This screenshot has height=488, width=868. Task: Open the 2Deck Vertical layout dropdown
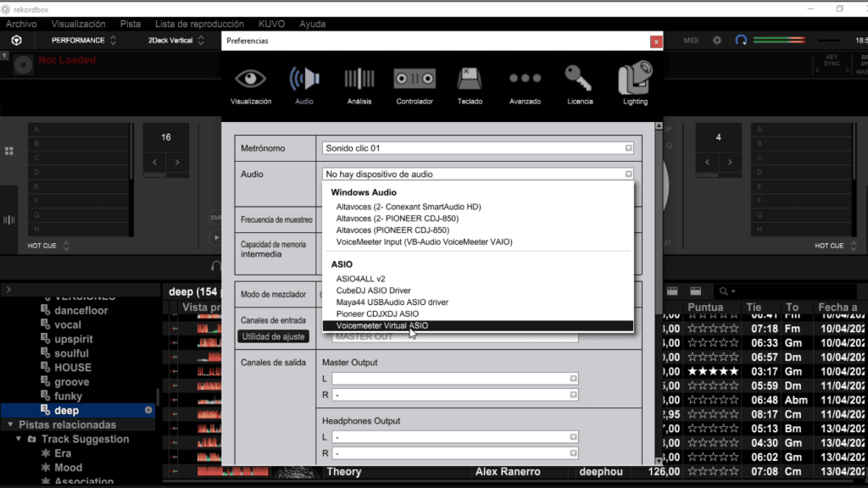coord(176,41)
